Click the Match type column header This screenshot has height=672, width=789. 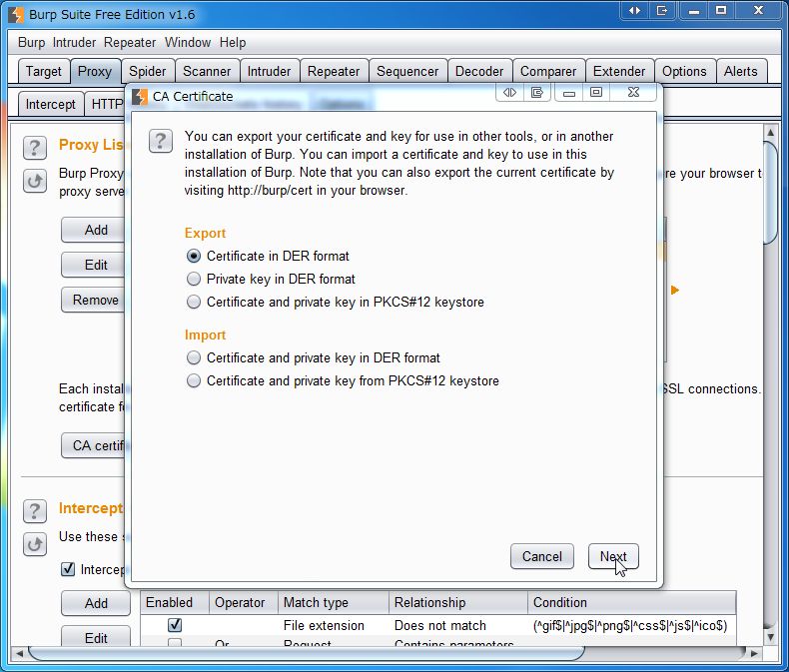point(334,602)
